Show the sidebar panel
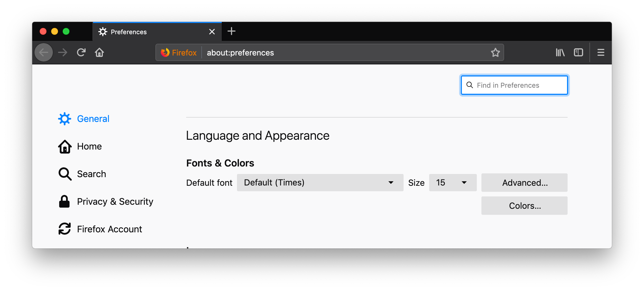 pos(578,53)
